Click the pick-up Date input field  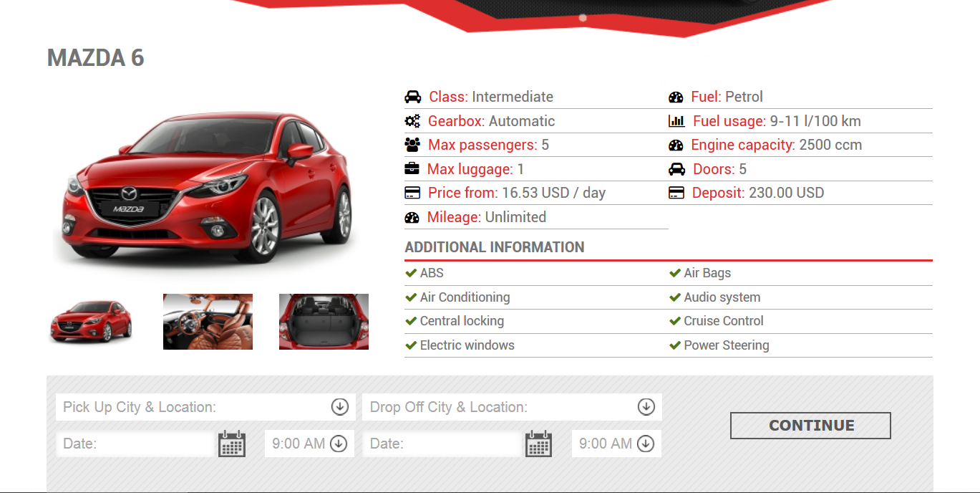[136, 444]
